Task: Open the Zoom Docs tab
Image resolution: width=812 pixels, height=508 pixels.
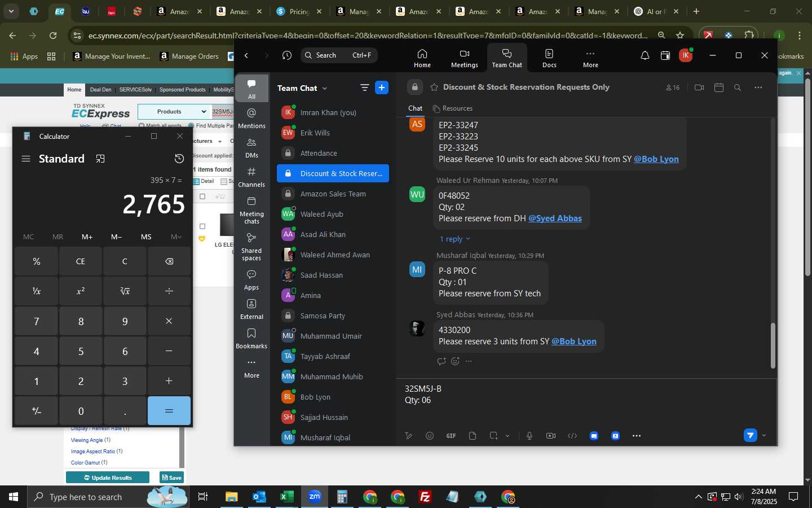Action: click(x=549, y=58)
